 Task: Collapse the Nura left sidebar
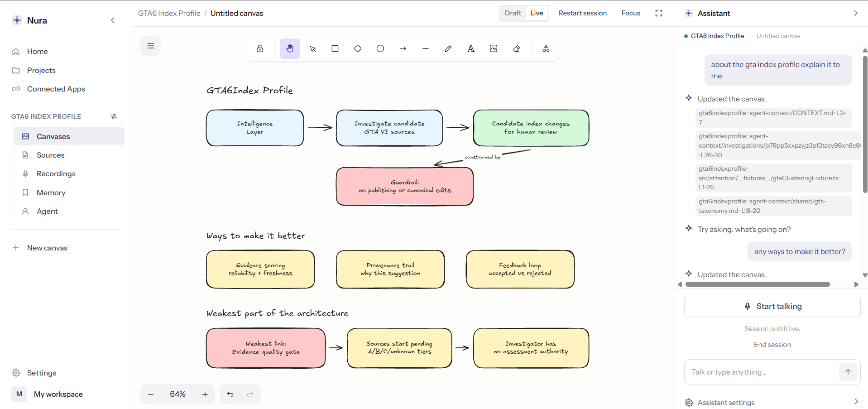point(113,20)
